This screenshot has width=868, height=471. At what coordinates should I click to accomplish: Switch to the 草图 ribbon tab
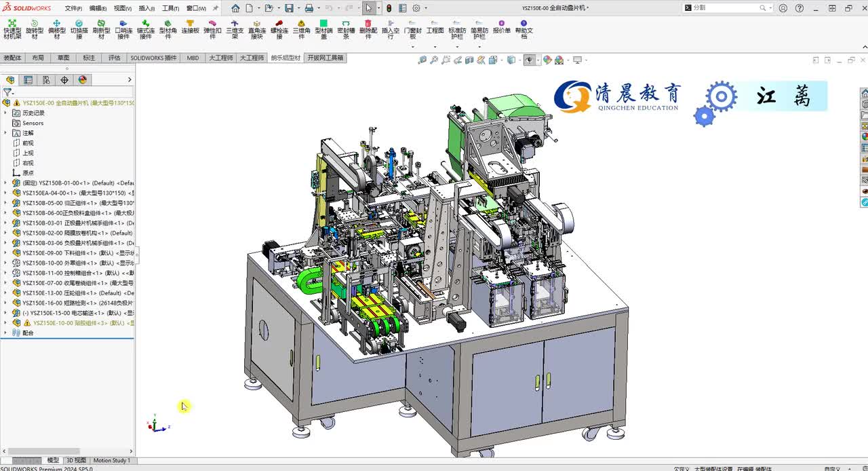63,58
